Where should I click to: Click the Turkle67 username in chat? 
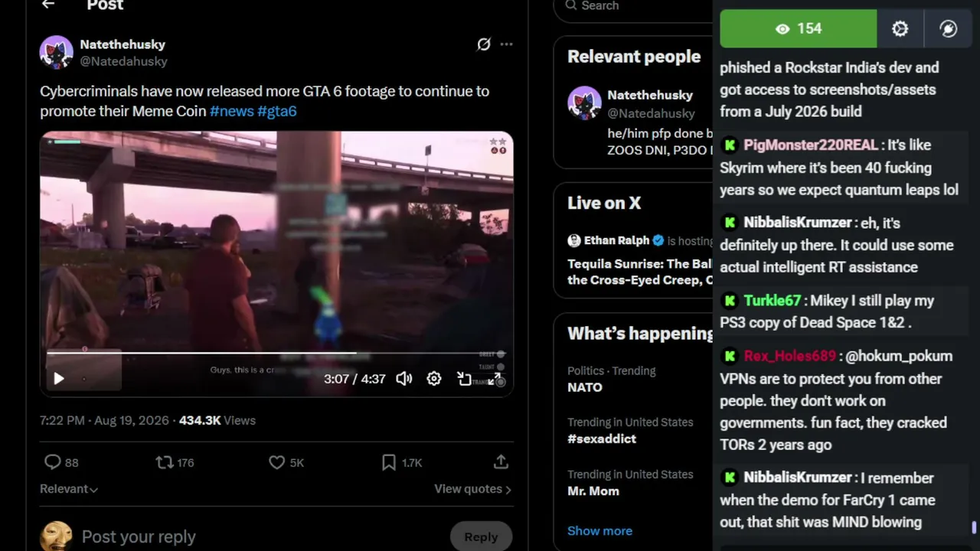pyautogui.click(x=773, y=301)
